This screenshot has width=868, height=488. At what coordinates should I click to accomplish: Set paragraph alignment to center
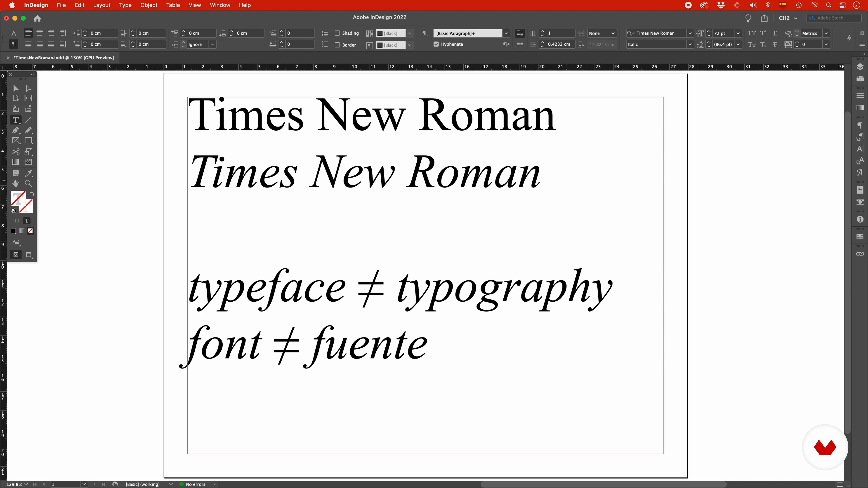coord(40,33)
